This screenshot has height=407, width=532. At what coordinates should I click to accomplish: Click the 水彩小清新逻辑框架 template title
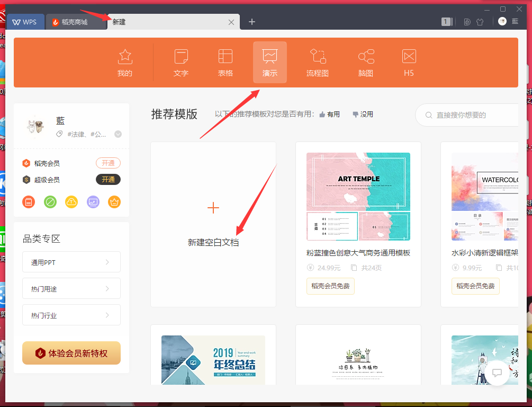(x=485, y=253)
